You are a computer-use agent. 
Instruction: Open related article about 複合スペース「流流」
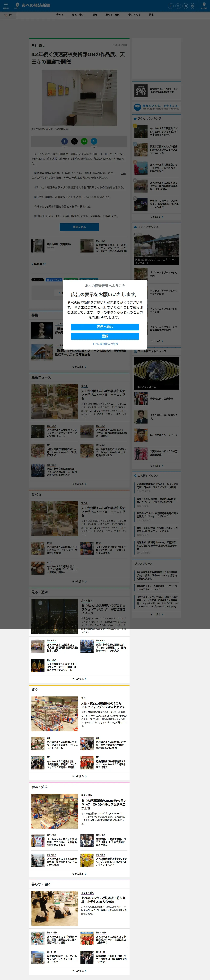pos(104,246)
